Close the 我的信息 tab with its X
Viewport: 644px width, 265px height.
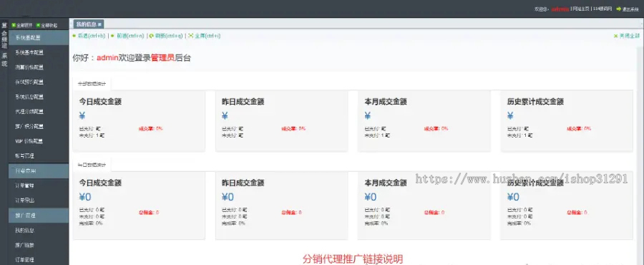99,24
